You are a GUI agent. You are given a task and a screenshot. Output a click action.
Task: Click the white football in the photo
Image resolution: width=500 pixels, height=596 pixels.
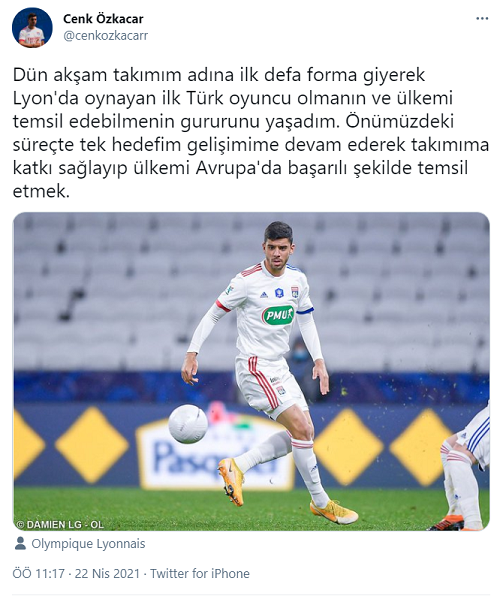pos(188,424)
